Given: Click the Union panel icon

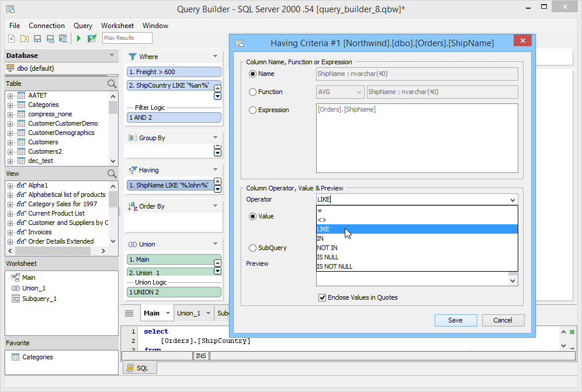Looking at the screenshot, I should (x=133, y=244).
